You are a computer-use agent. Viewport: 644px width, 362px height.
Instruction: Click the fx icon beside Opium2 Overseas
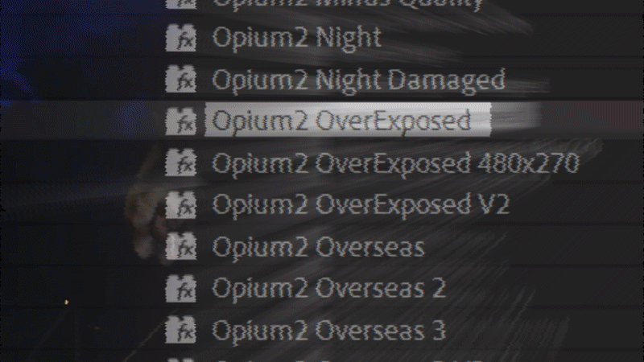180,247
